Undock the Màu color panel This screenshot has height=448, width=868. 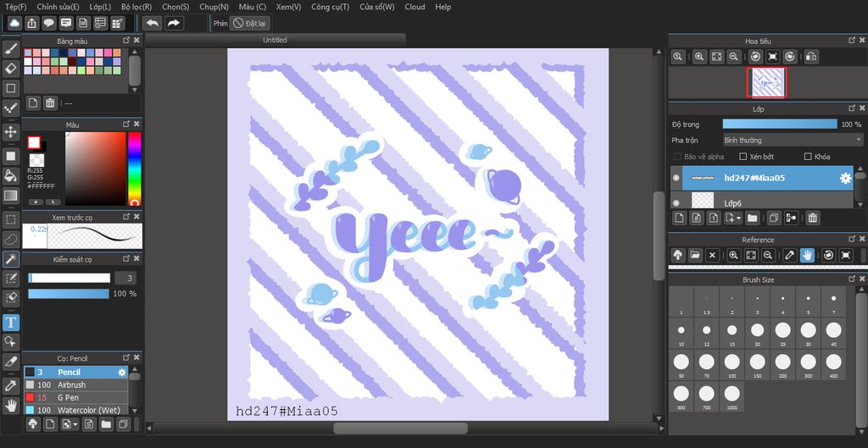pyautogui.click(x=126, y=124)
